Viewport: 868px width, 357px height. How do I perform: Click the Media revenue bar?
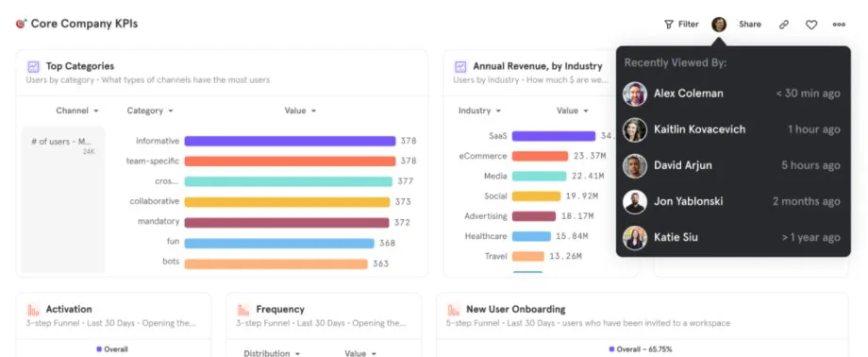click(539, 177)
